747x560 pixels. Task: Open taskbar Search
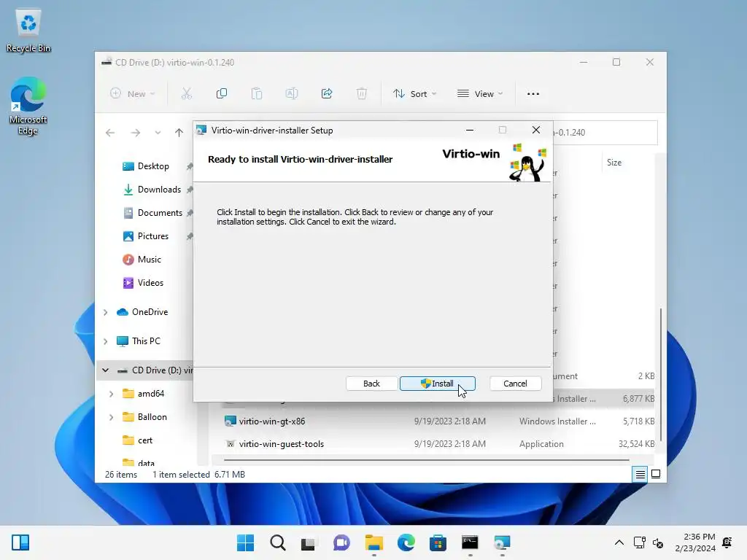[277, 542]
